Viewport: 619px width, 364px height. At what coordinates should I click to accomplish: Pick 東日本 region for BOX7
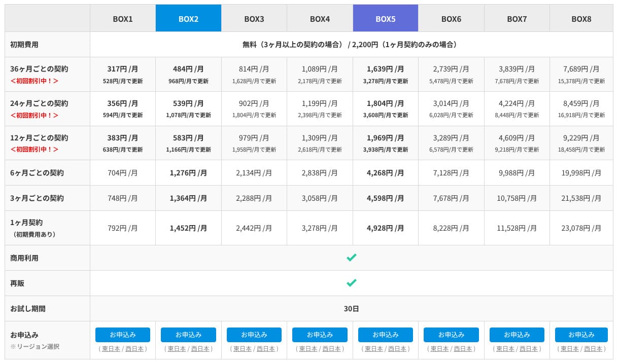tap(505, 349)
